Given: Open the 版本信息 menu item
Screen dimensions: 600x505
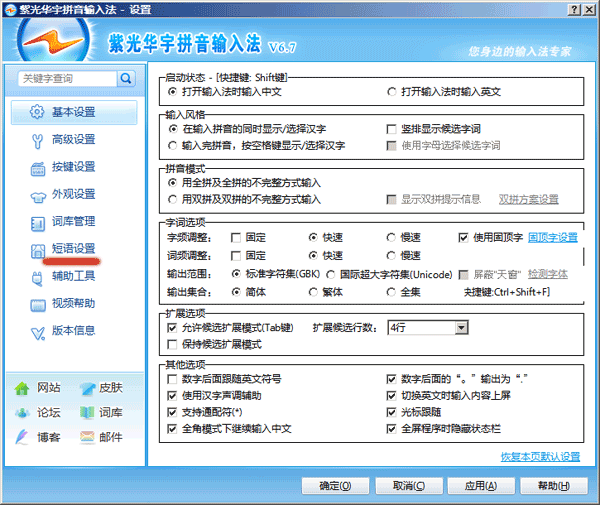Looking at the screenshot, I should pyautogui.click(x=74, y=331).
